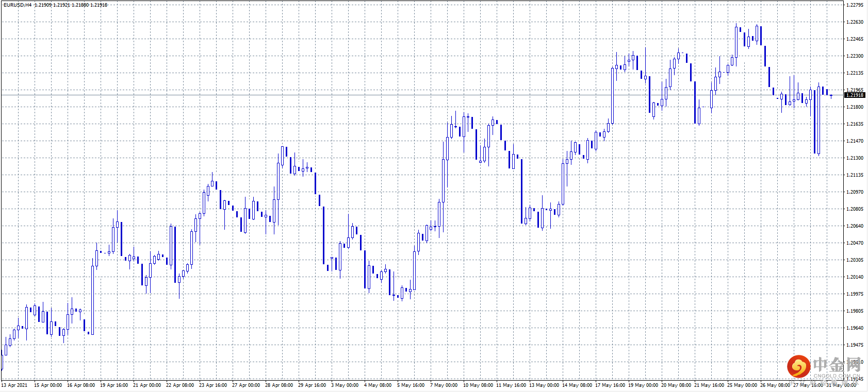Click the 1.19475 price axis label
The width and height of the screenshot is (868, 392).
[x=855, y=345]
